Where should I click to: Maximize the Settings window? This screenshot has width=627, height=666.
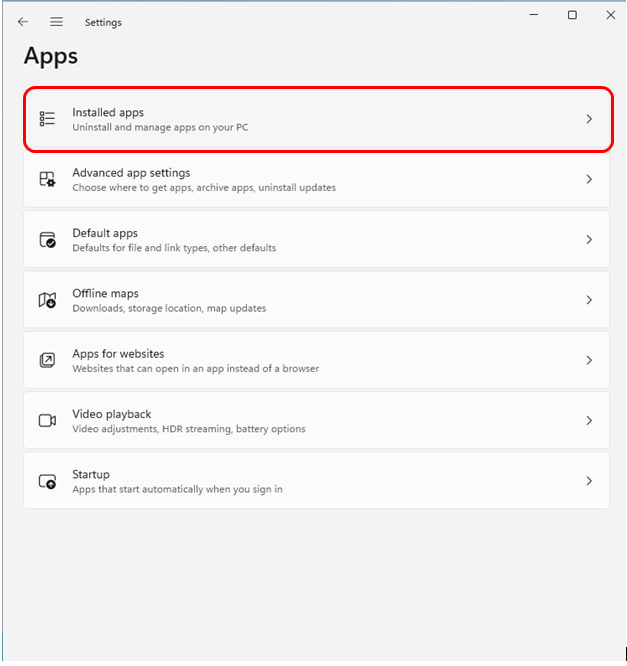[572, 15]
